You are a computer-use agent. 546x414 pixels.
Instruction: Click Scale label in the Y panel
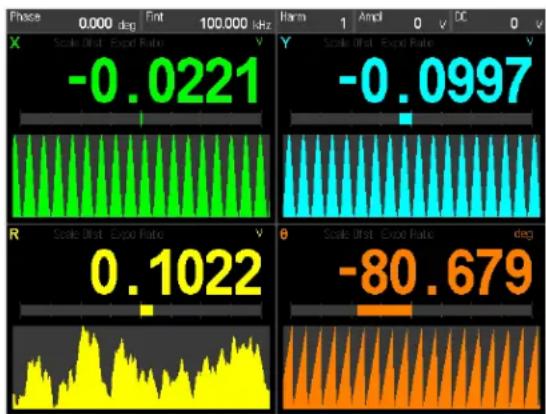(x=337, y=43)
